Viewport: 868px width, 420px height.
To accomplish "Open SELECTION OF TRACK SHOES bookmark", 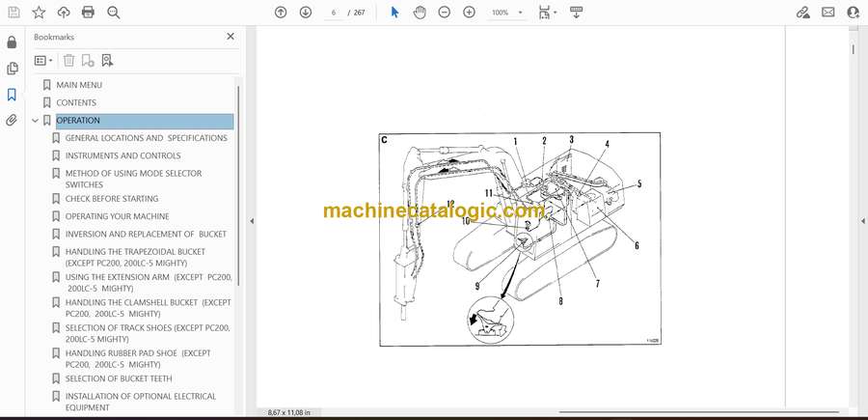I will click(x=148, y=333).
